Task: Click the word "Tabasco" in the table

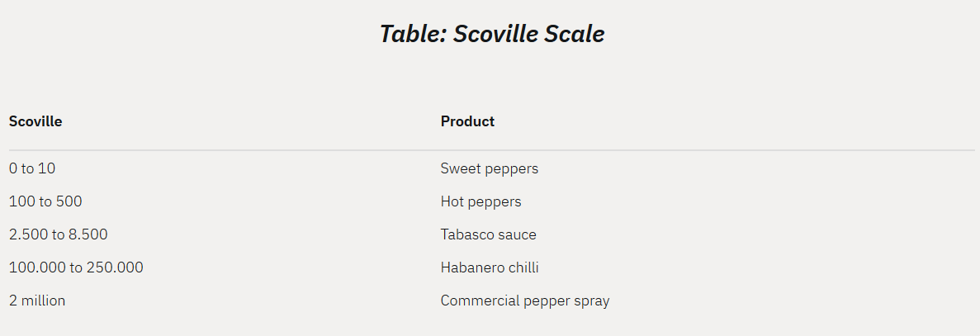Action: click(x=467, y=234)
